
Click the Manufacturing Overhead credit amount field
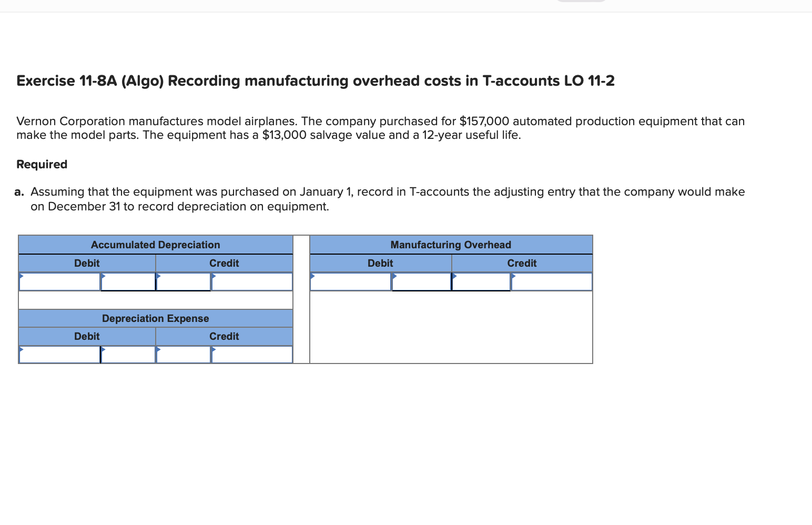click(x=551, y=281)
